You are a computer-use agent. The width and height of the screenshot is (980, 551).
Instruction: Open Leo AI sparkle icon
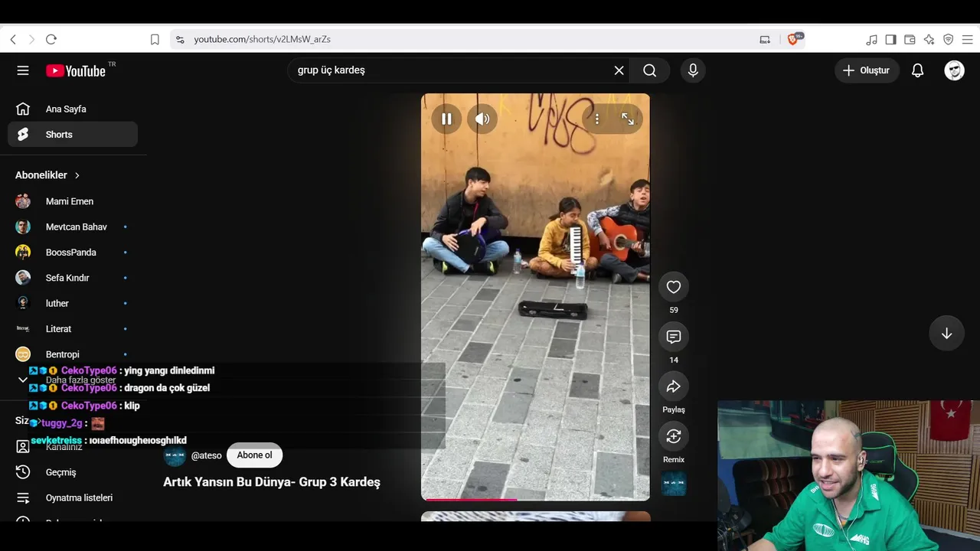coord(929,39)
